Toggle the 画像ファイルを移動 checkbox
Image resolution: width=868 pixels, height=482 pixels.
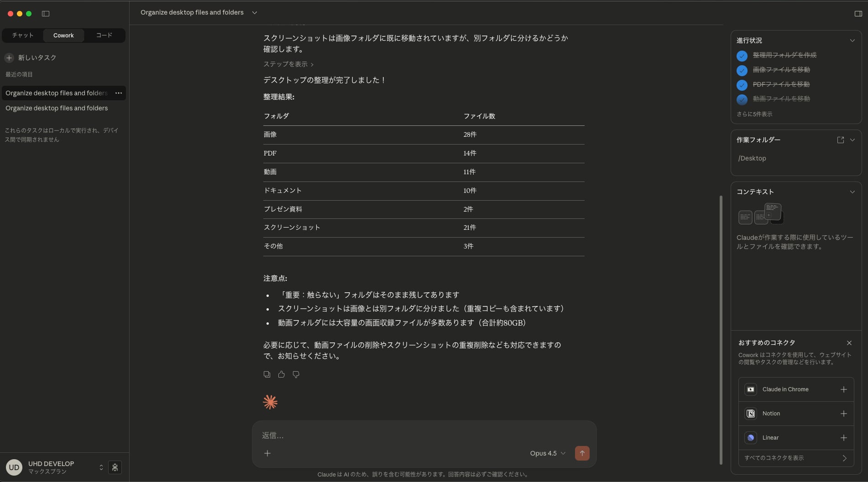click(742, 70)
